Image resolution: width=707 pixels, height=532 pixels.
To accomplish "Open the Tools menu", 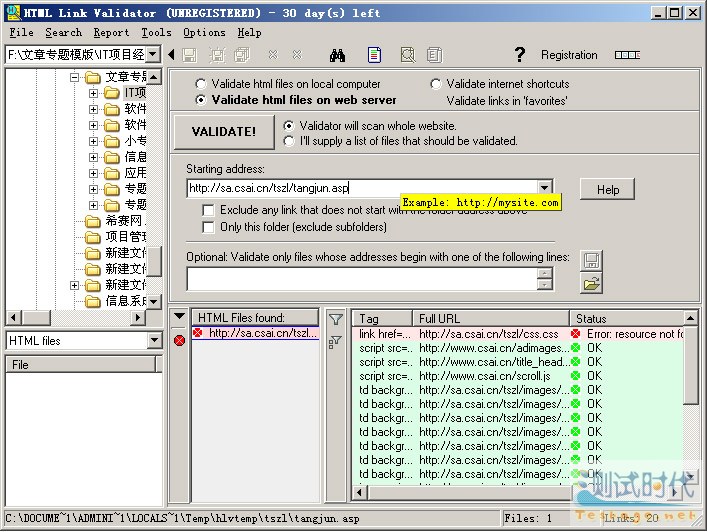I will pos(156,33).
